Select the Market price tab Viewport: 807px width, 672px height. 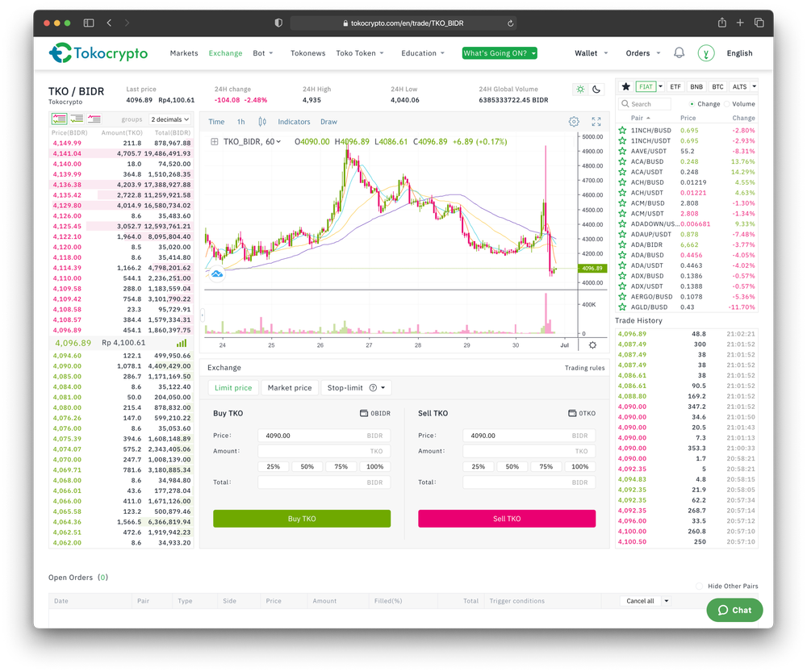[x=290, y=388]
